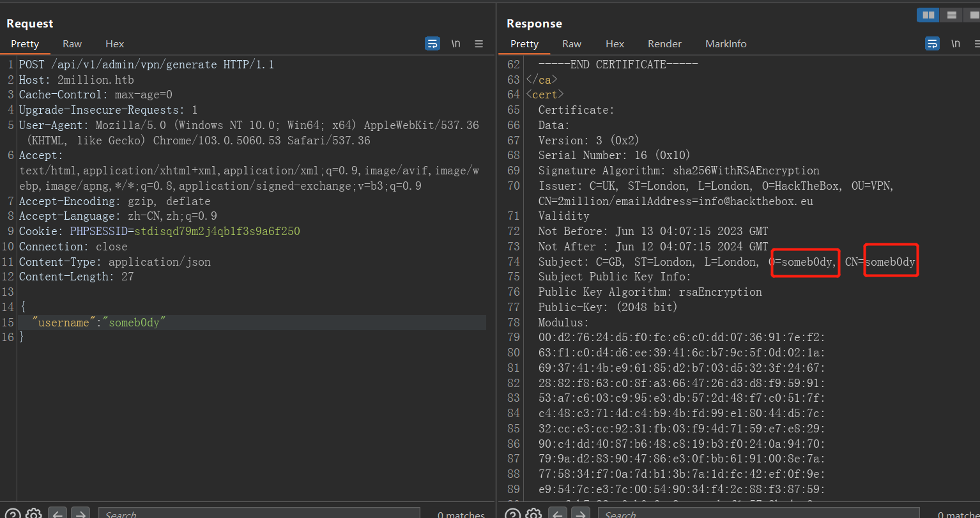Open search help in the Response panel

(x=513, y=514)
